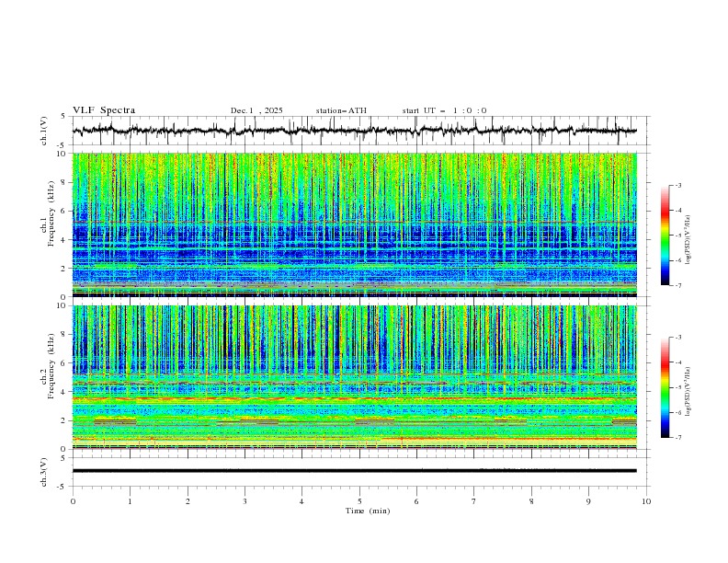Image resolution: width=728 pixels, height=563 pixels.
Task: Click time-axis tick label "9"
Action: tap(588, 501)
